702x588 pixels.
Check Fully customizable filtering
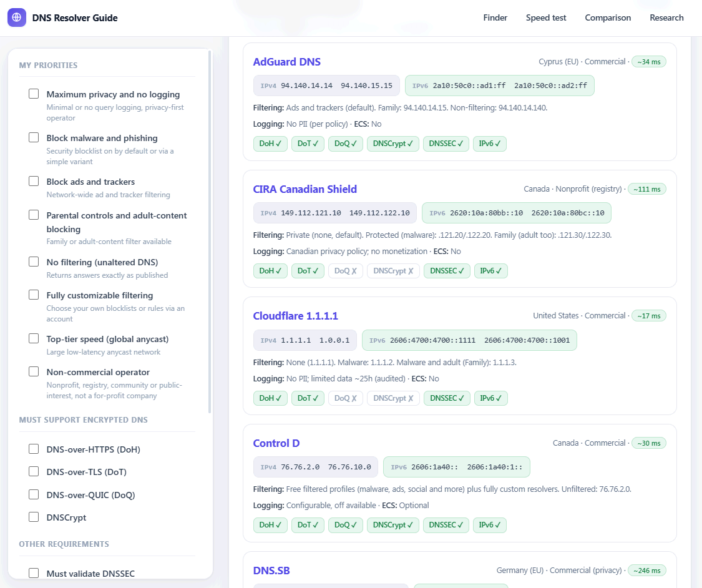pos(34,295)
